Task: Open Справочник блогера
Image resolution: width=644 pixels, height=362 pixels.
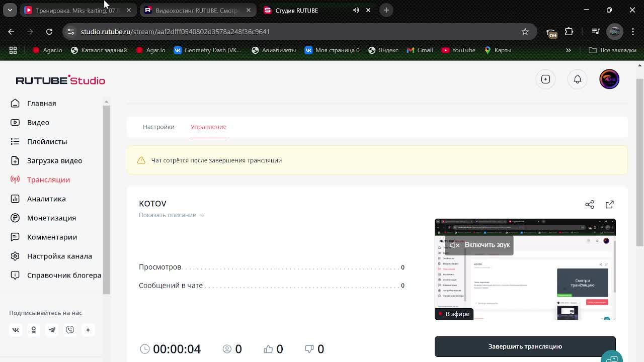Action: coord(64,275)
